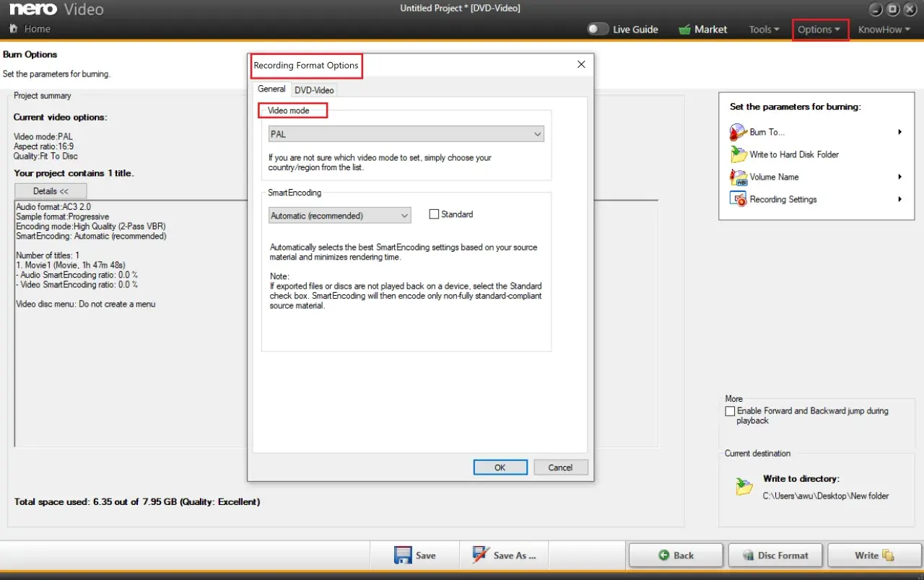Switch to the DVD-Video tab
Screen dimensions: 924x580
pos(314,90)
